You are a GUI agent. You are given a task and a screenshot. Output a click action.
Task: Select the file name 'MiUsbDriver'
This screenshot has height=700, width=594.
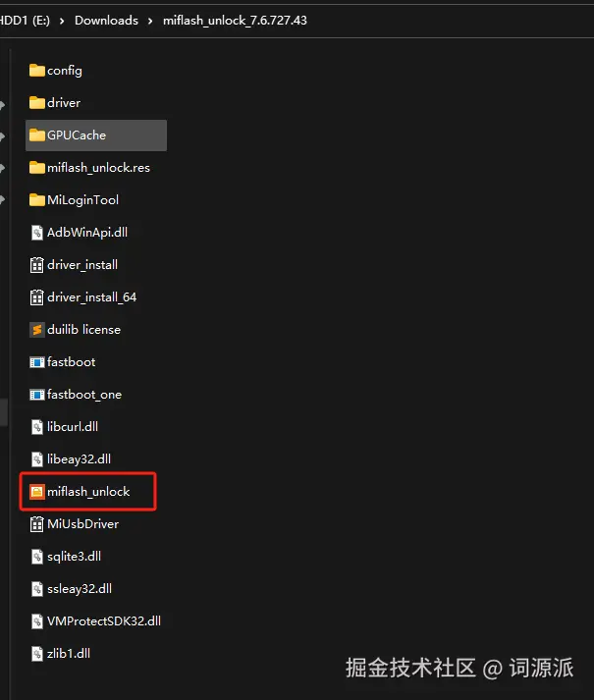tap(83, 524)
